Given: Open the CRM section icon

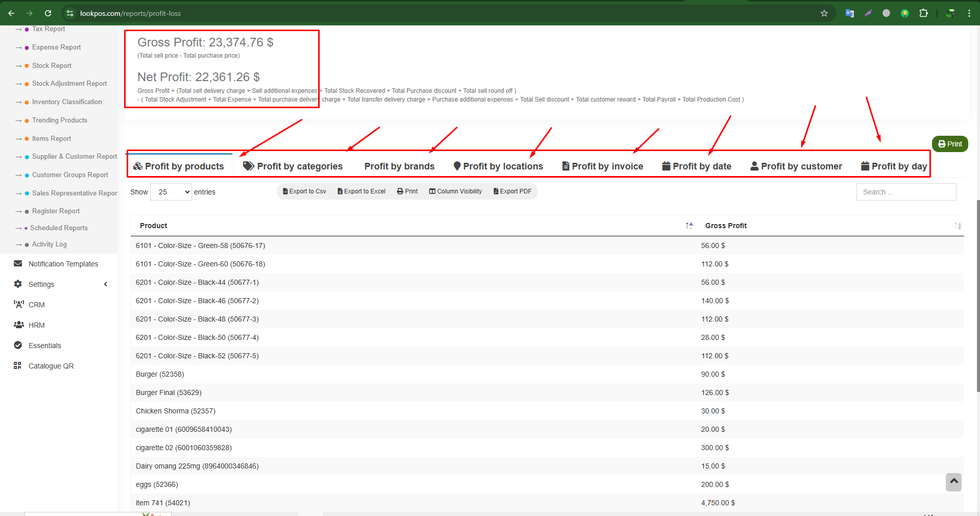Looking at the screenshot, I should pos(18,304).
